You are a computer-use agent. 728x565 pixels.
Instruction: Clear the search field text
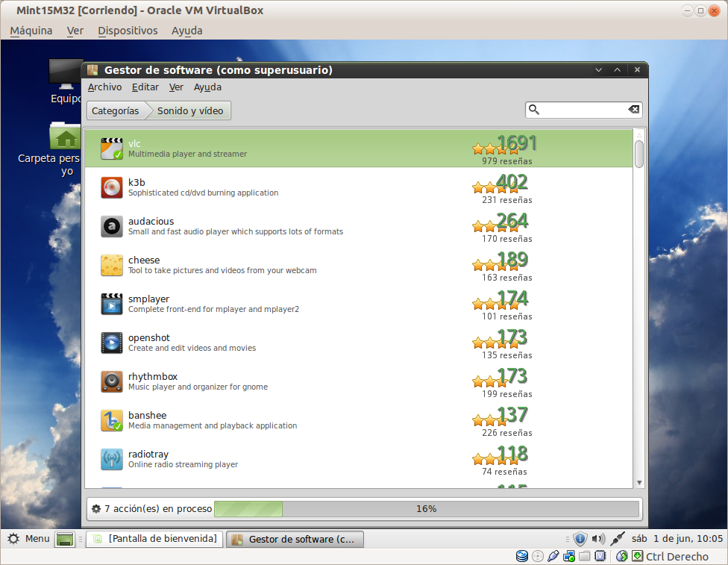point(633,110)
